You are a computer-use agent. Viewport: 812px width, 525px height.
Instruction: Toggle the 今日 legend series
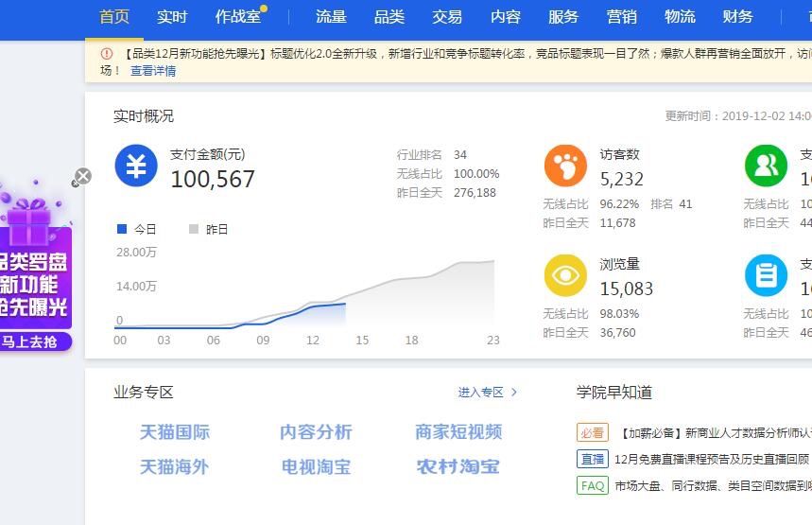[x=137, y=229]
